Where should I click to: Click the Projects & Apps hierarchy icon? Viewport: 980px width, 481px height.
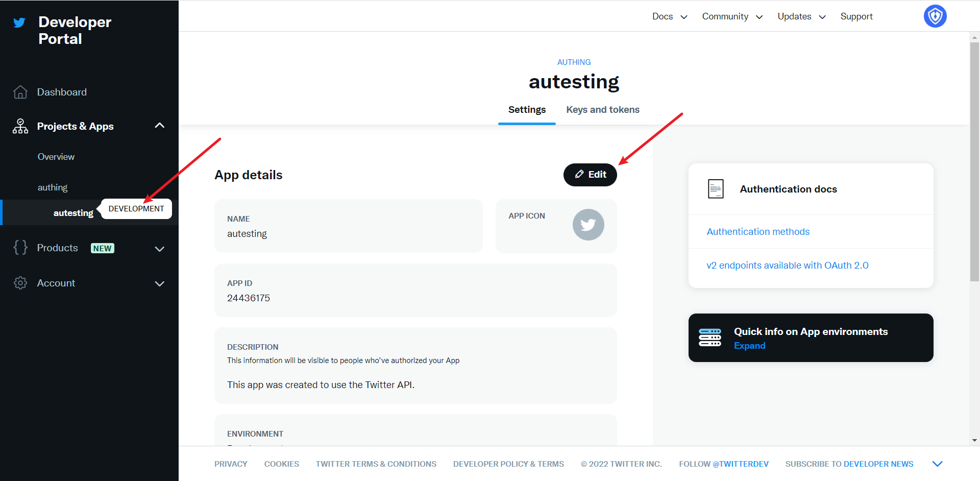tap(20, 126)
